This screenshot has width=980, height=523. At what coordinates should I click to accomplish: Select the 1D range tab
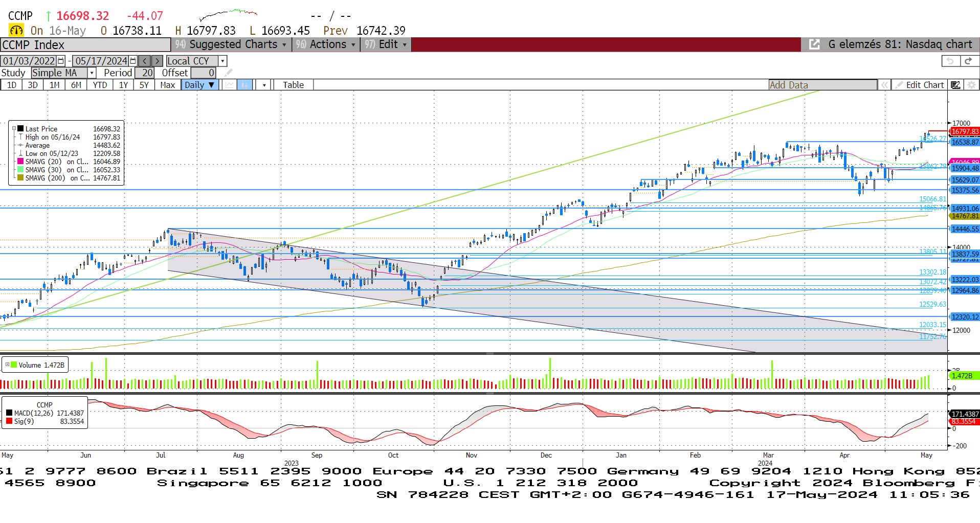pos(12,85)
